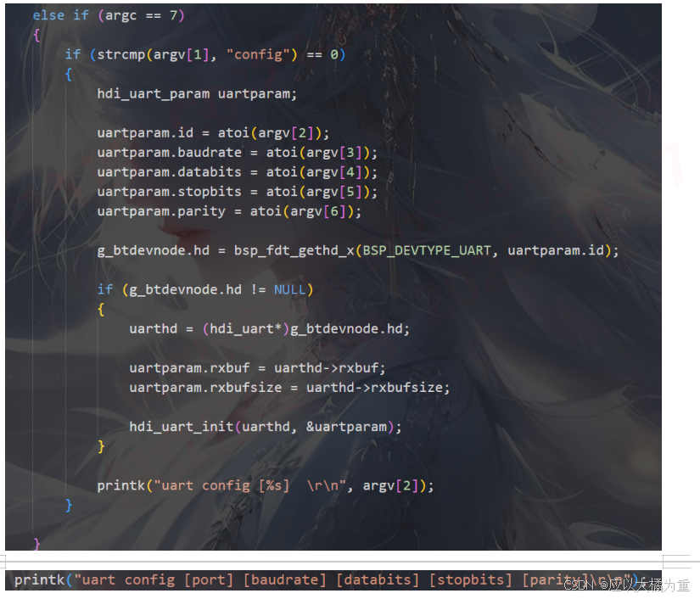Click the strcmp function name

coord(121,54)
